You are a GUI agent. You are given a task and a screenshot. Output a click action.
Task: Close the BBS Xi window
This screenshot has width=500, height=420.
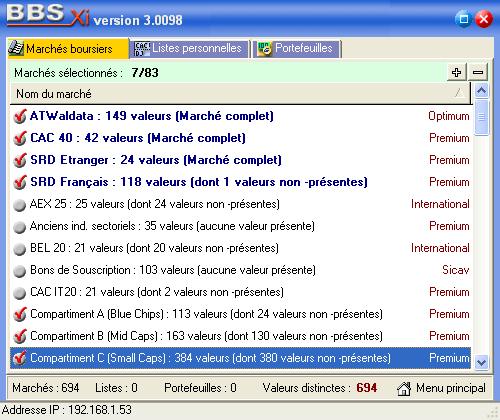(484, 19)
